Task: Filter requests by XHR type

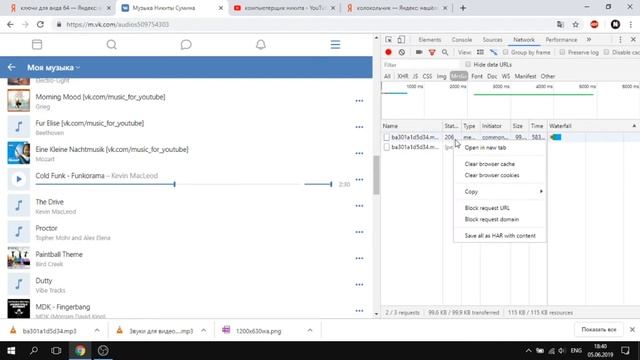Action: click(x=402, y=76)
